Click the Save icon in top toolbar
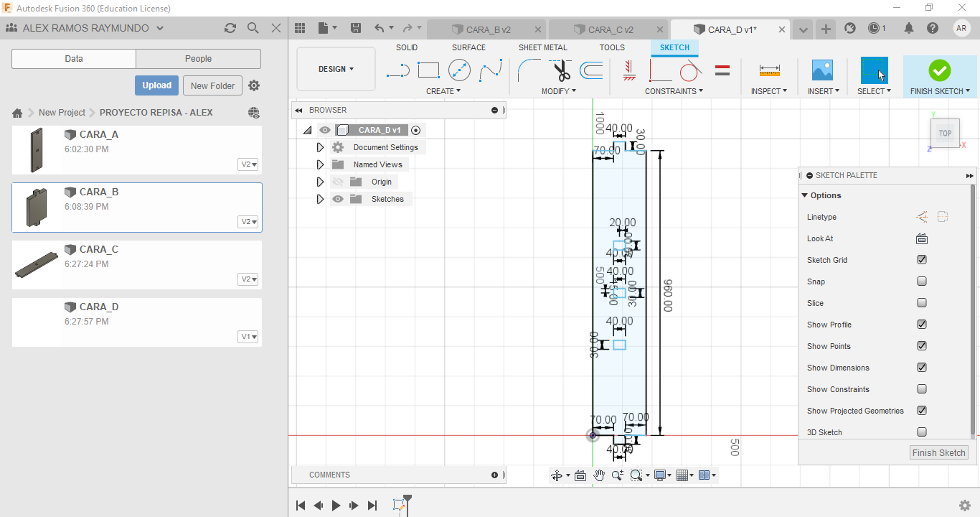 (x=356, y=28)
